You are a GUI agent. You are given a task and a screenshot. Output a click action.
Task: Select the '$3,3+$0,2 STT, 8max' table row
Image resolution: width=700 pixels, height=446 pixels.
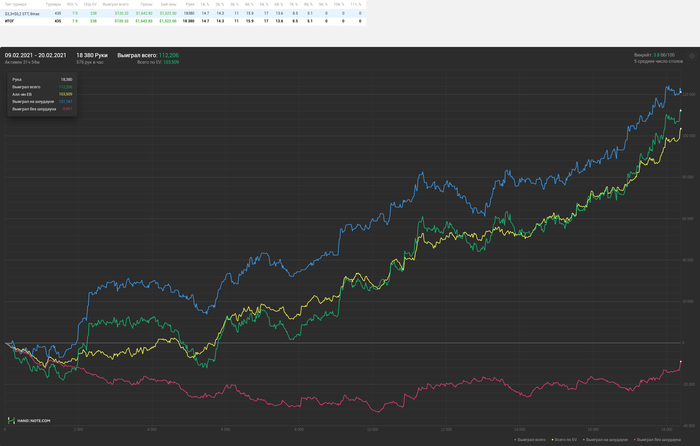183,13
